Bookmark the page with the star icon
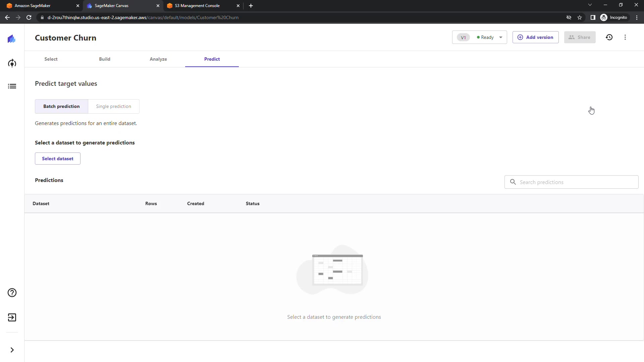The image size is (644, 362). click(580, 17)
